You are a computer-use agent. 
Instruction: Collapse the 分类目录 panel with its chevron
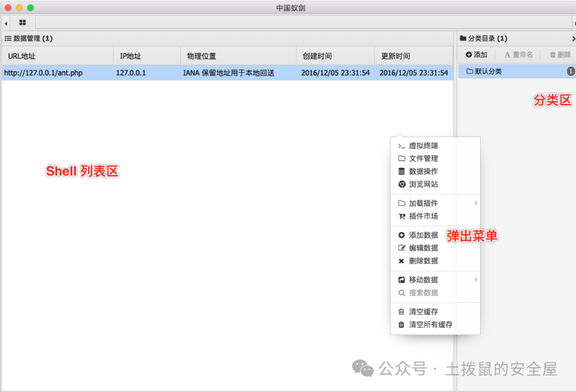point(573,38)
